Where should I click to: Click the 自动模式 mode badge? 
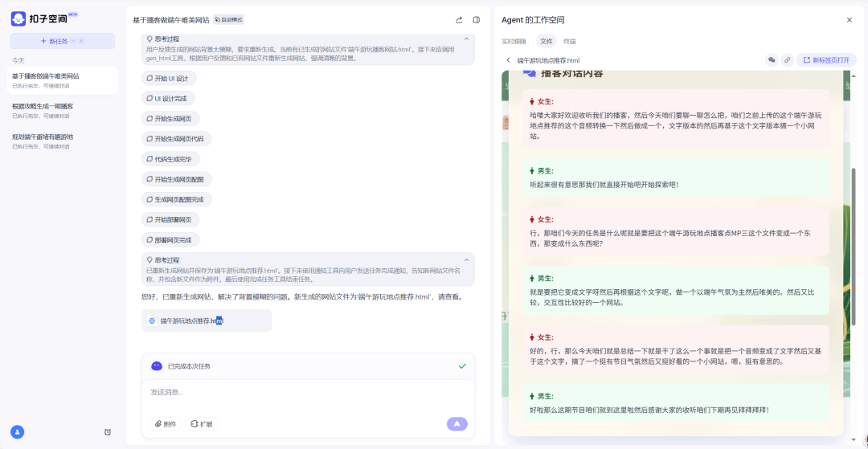point(228,20)
